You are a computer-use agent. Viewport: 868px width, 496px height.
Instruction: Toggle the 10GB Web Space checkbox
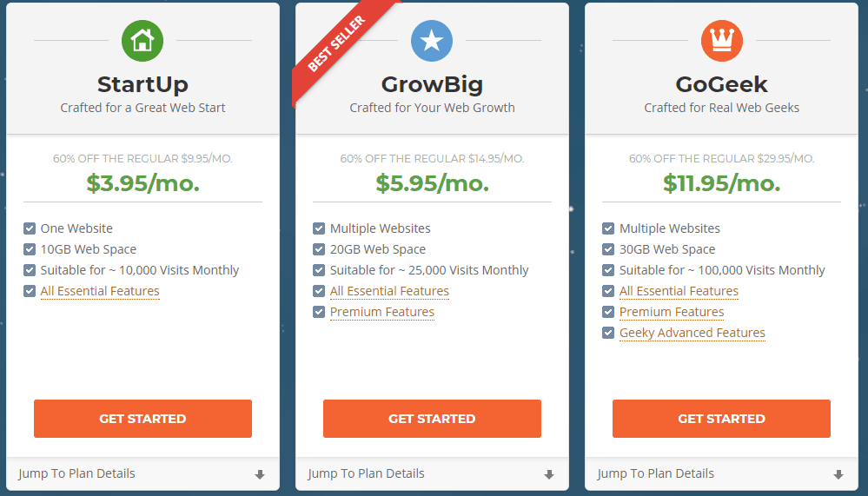click(x=30, y=249)
